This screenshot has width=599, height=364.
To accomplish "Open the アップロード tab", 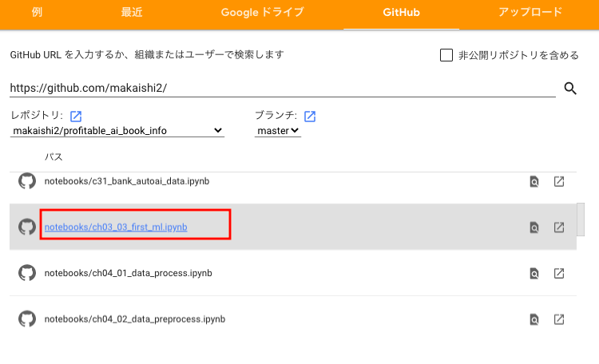I will [530, 12].
